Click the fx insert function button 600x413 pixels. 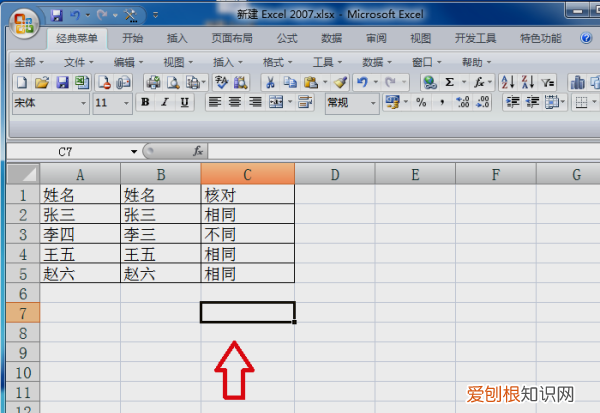coord(198,151)
